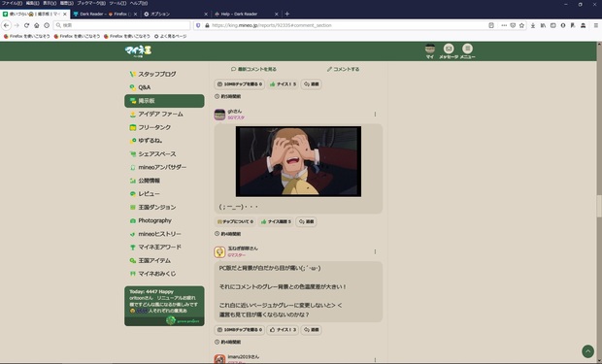
Task: Open the ブックマーク menu
Action: tap(91, 3)
